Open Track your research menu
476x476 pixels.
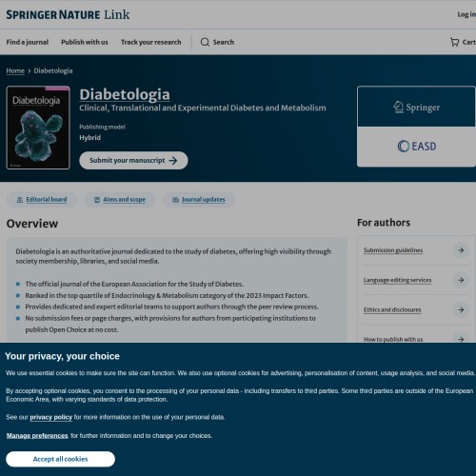(151, 42)
